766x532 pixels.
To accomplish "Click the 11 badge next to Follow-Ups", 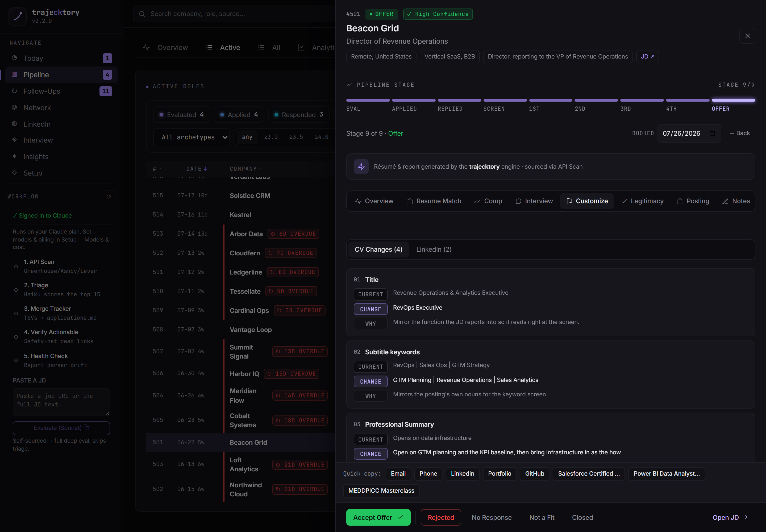I will (x=106, y=91).
